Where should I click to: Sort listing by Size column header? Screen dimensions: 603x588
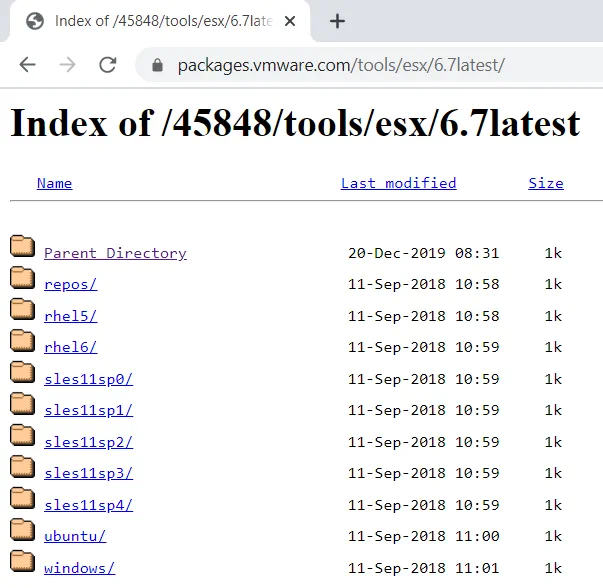tap(545, 183)
